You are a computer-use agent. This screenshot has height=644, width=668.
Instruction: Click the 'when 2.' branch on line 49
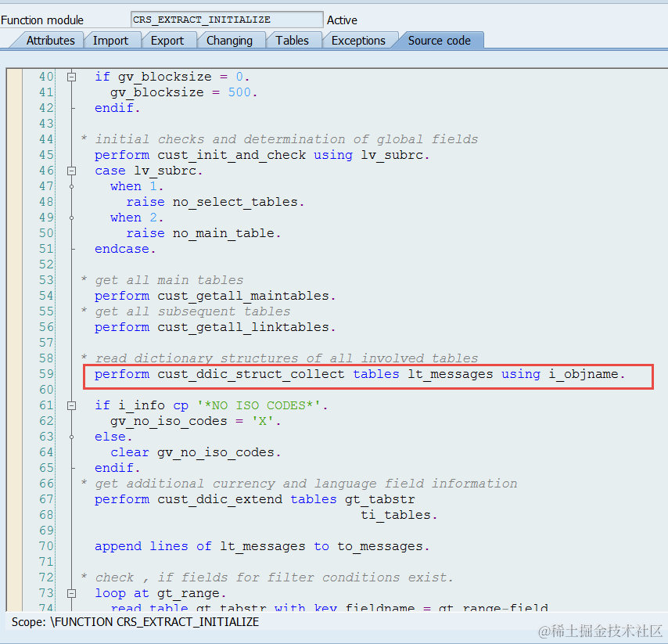point(136,218)
